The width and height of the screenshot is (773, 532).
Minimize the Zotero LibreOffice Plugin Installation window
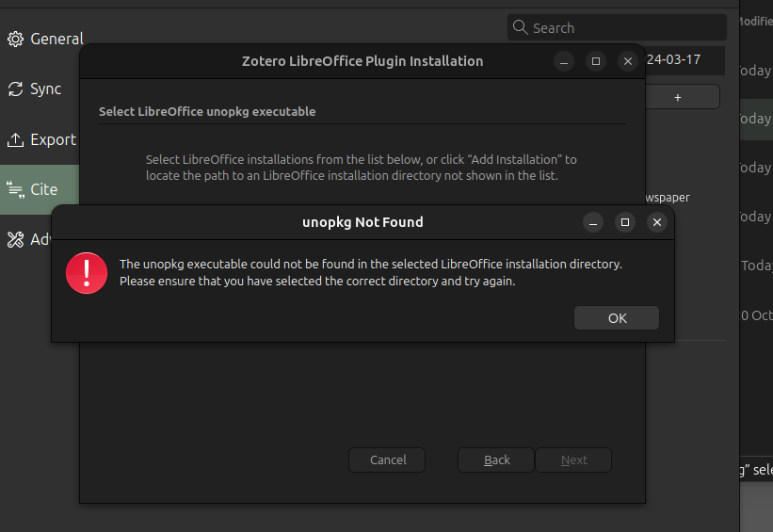[x=564, y=61]
